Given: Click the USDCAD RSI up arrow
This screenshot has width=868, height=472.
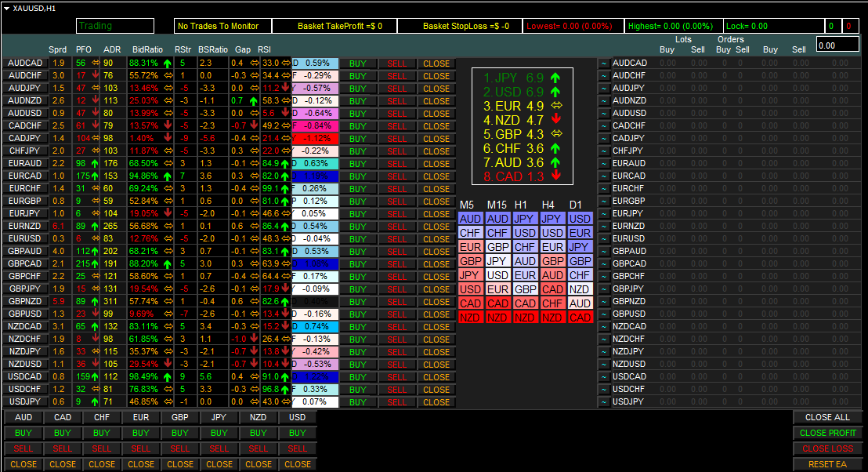Looking at the screenshot, I should pyautogui.click(x=285, y=376).
